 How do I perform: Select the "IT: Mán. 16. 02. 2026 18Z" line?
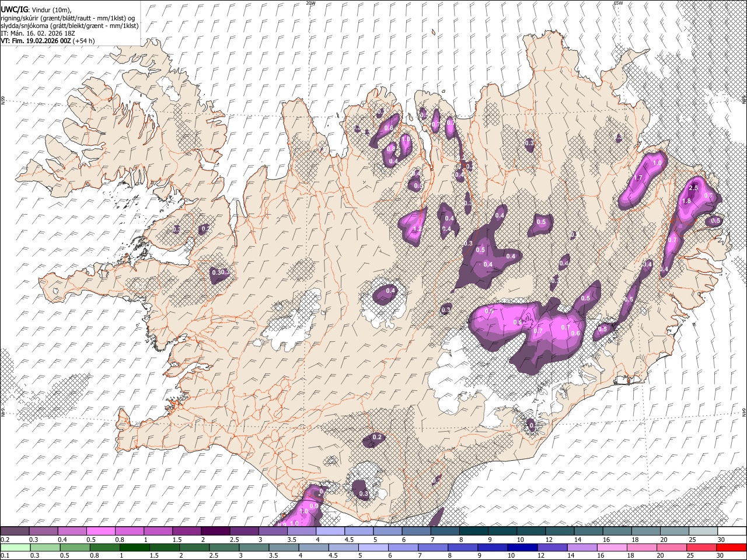(x=37, y=33)
